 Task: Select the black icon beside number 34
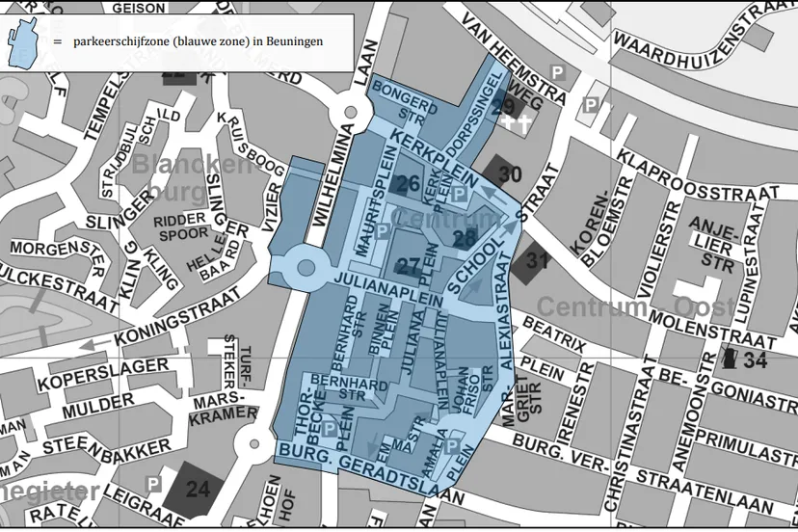(x=730, y=359)
